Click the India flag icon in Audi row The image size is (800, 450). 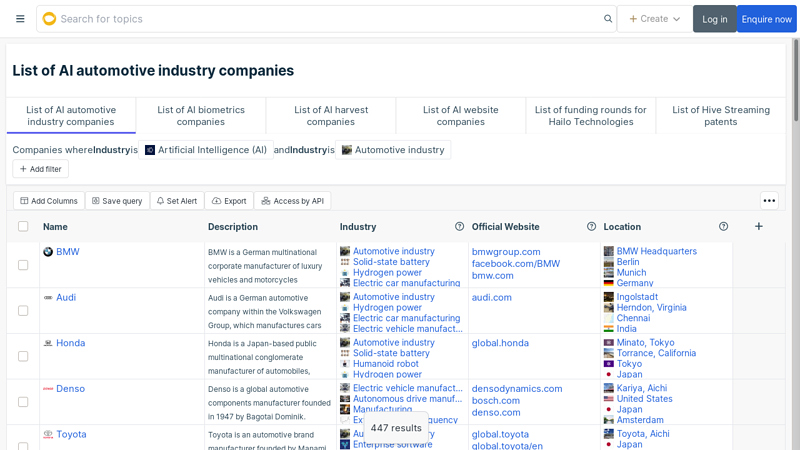(609, 329)
